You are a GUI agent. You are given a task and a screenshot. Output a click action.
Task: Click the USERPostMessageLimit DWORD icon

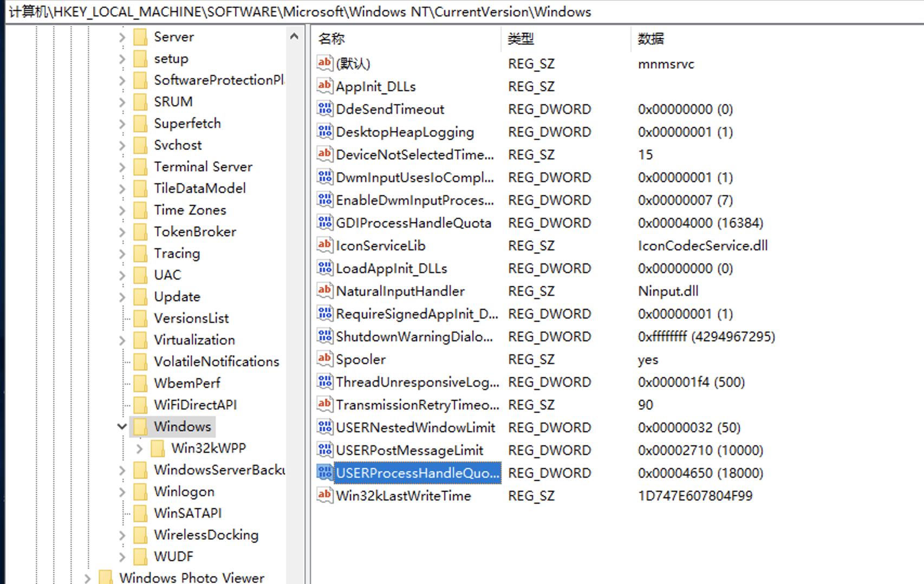(x=324, y=450)
